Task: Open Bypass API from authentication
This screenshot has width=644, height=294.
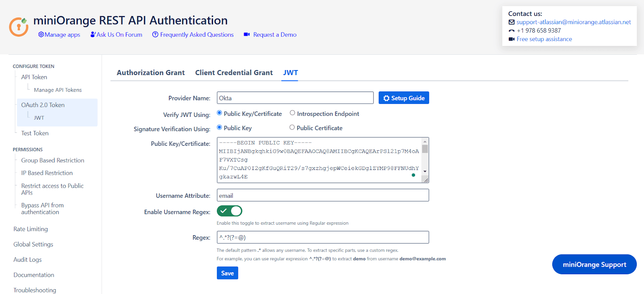Action: 42,209
